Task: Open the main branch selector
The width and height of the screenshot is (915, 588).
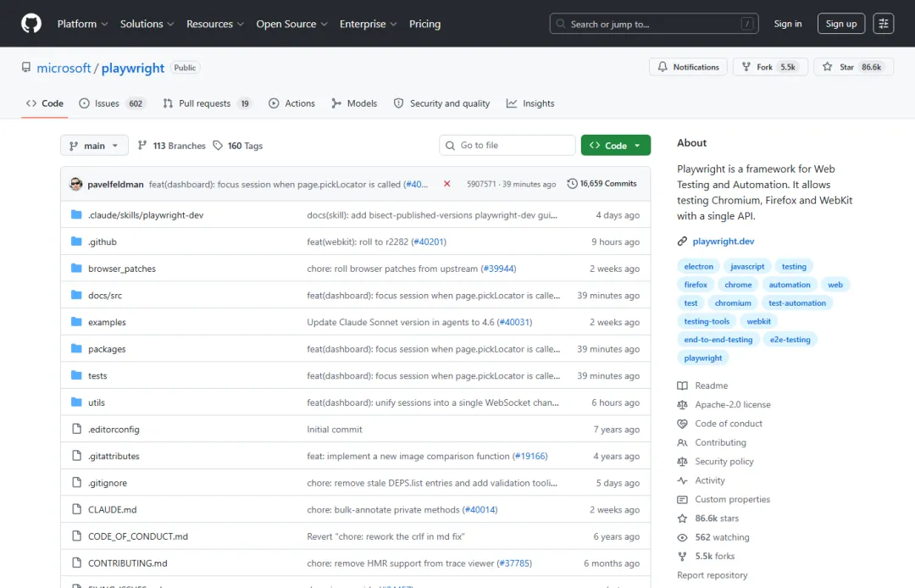Action: (94, 146)
